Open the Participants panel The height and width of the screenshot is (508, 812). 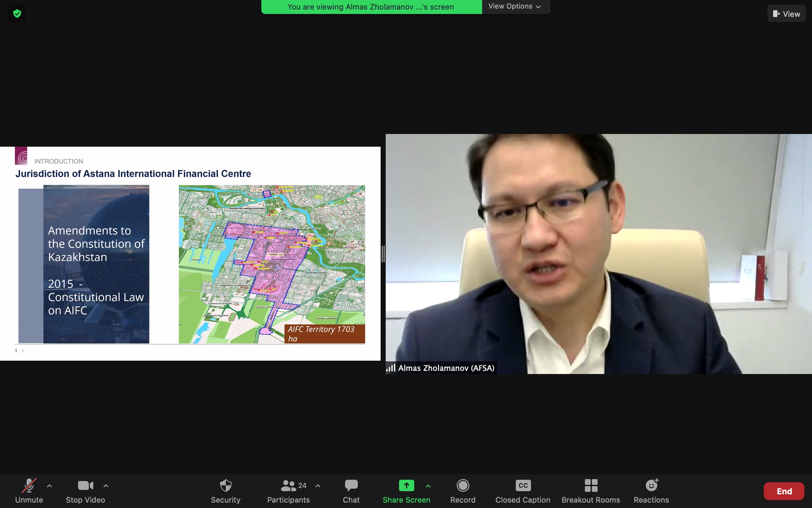(x=288, y=491)
